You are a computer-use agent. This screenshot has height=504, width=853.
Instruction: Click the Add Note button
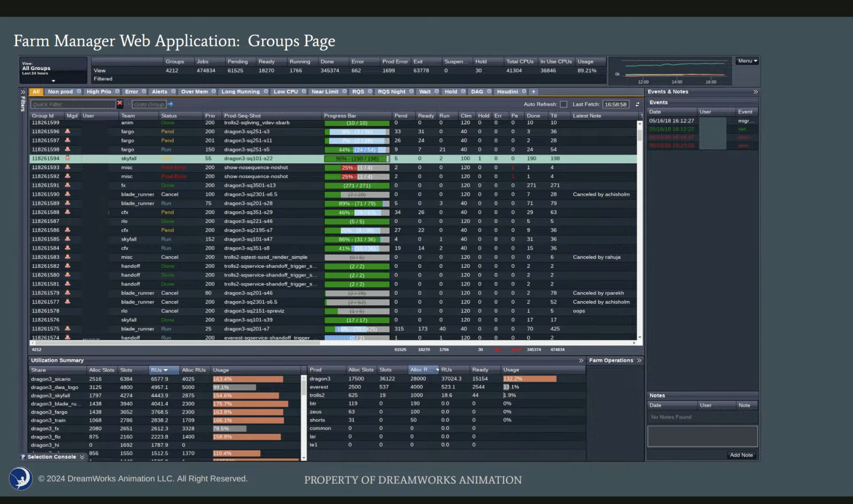[741, 455]
